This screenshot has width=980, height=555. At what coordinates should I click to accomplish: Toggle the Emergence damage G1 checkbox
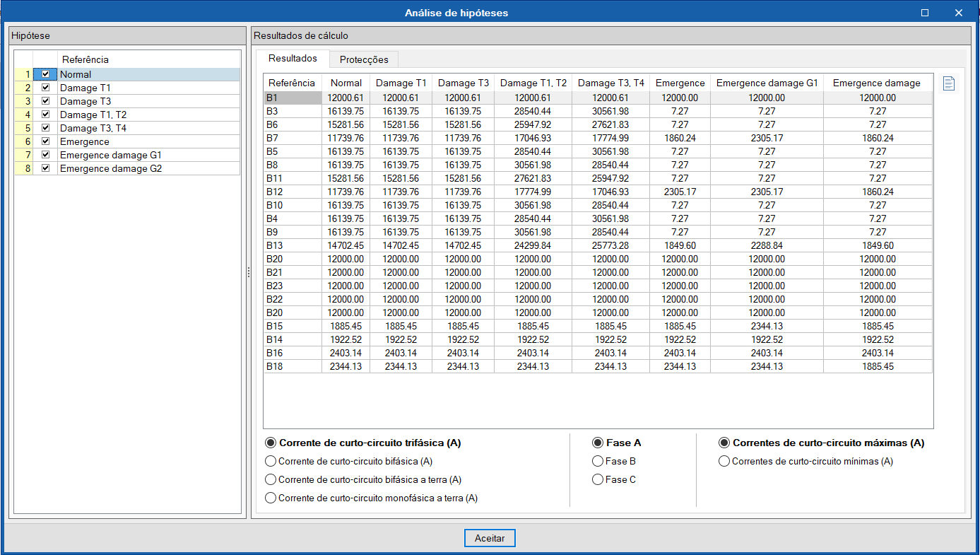tap(46, 155)
